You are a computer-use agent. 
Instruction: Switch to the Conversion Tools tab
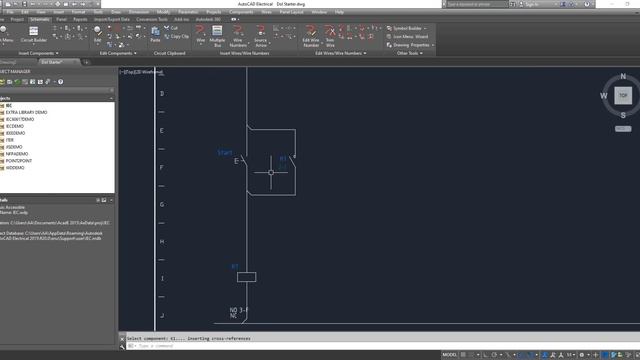point(152,19)
